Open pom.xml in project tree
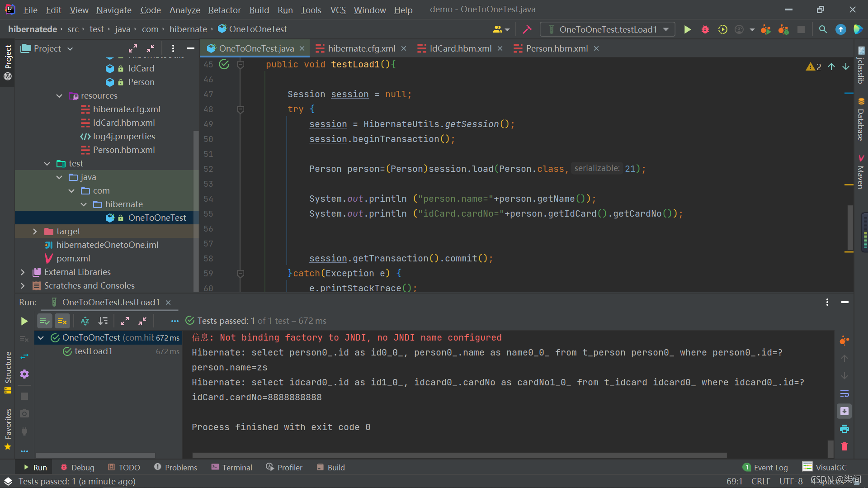 (73, 258)
